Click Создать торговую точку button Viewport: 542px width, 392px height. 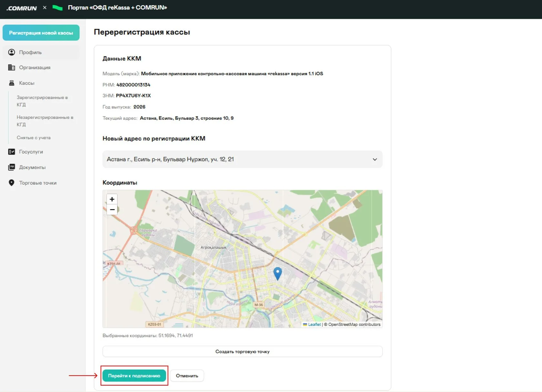(242, 352)
